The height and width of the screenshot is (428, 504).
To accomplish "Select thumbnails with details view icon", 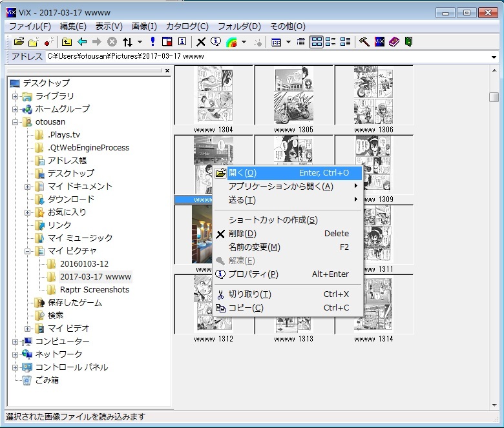I will pos(330,42).
